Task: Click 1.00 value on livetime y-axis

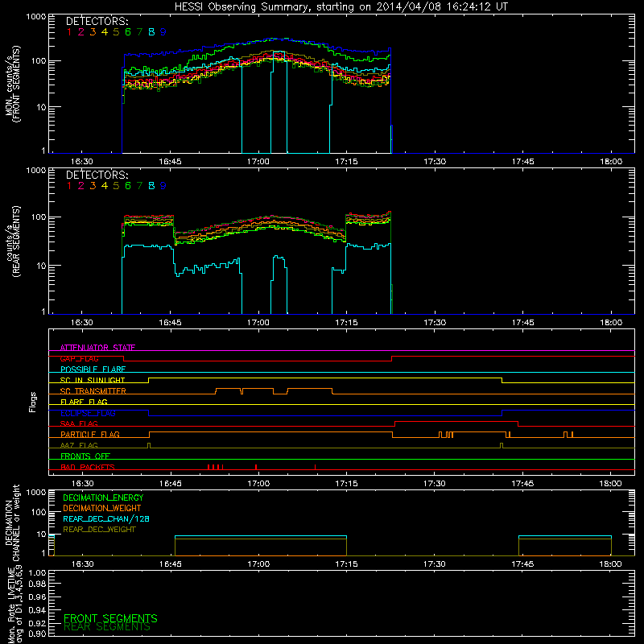Action: coord(37,573)
